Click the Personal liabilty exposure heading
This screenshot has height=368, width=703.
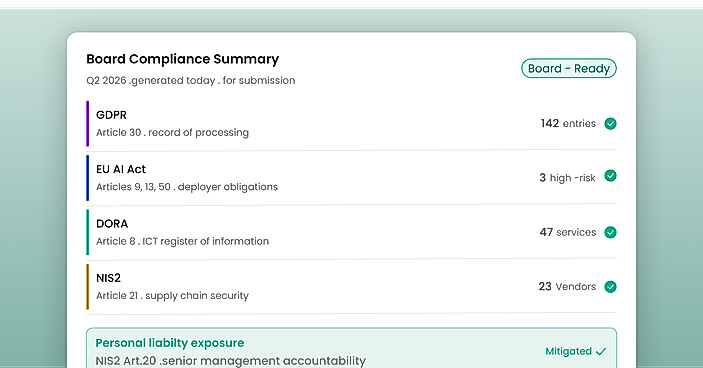[169, 343]
